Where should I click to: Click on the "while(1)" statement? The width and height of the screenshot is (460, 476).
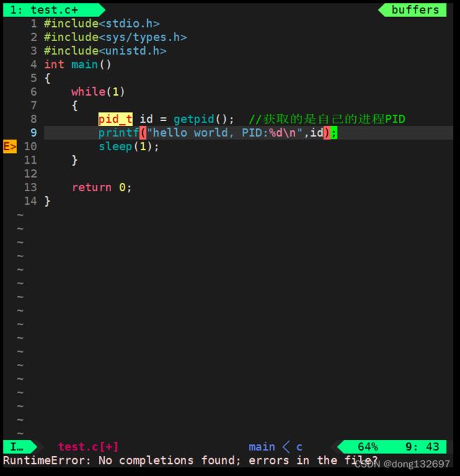[98, 91]
